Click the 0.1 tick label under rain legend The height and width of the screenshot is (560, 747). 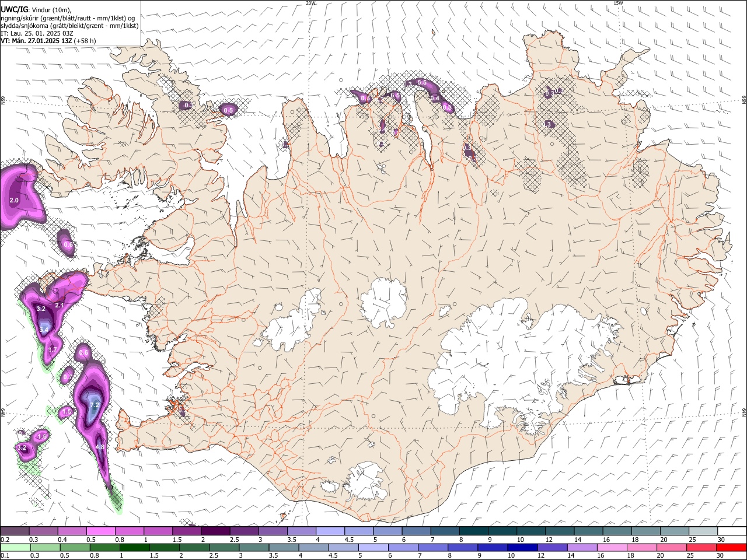tap(5, 556)
